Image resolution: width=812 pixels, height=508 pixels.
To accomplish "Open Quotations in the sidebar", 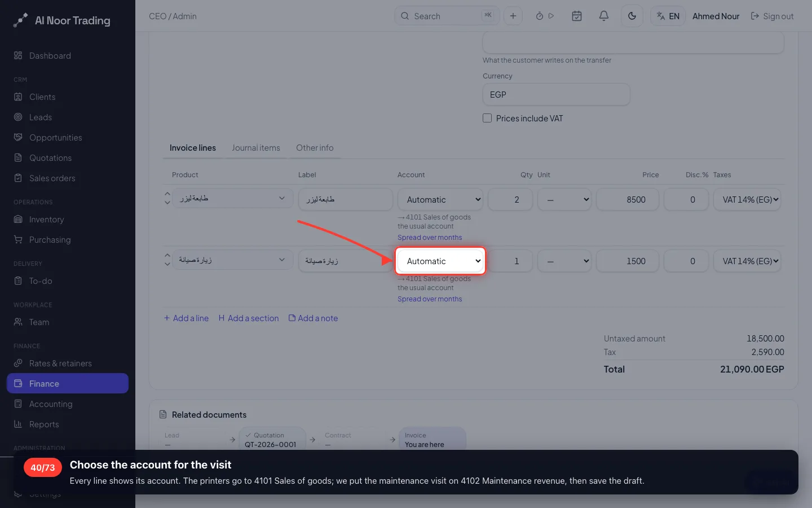I will pyautogui.click(x=68, y=158).
